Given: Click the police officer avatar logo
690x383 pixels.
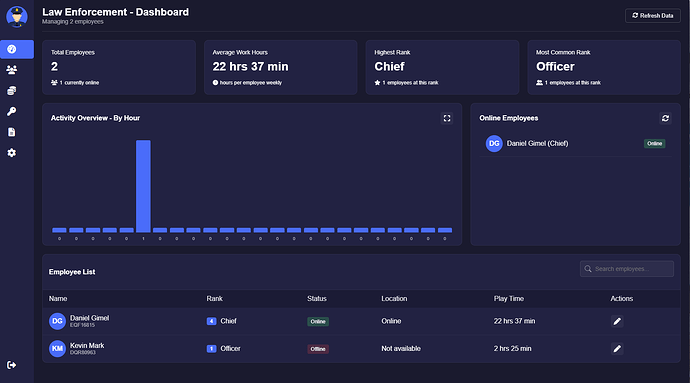Looking at the screenshot, I should coord(17,17).
